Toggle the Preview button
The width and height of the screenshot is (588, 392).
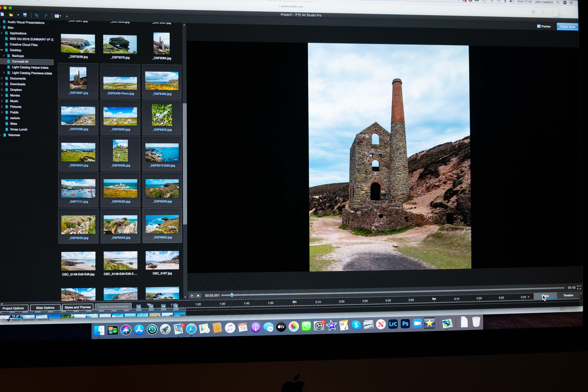click(x=544, y=26)
